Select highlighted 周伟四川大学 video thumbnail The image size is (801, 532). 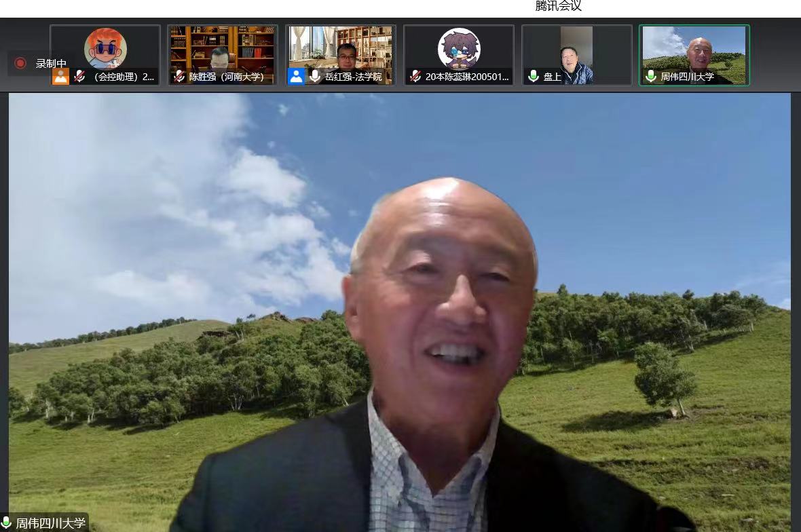pos(694,47)
